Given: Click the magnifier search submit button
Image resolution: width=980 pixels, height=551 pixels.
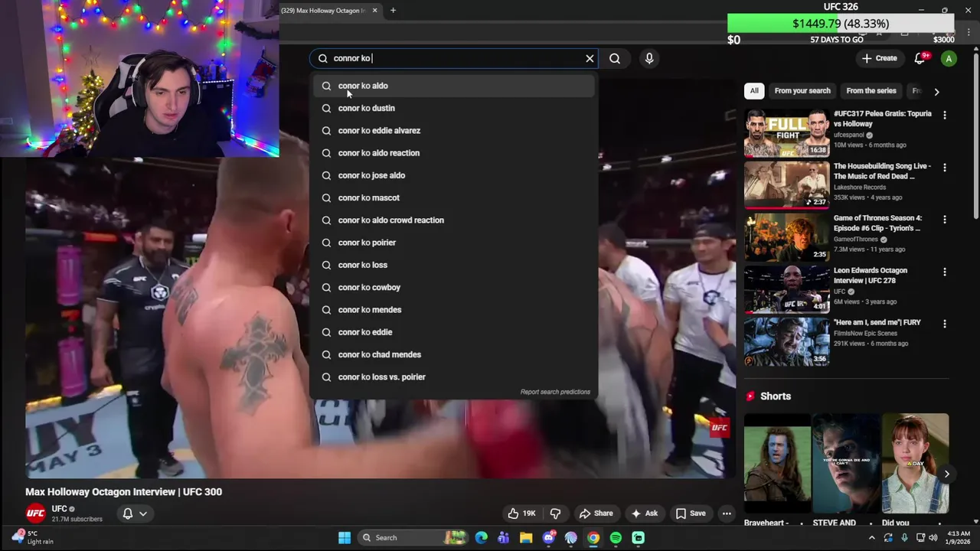Looking at the screenshot, I should pos(615,58).
